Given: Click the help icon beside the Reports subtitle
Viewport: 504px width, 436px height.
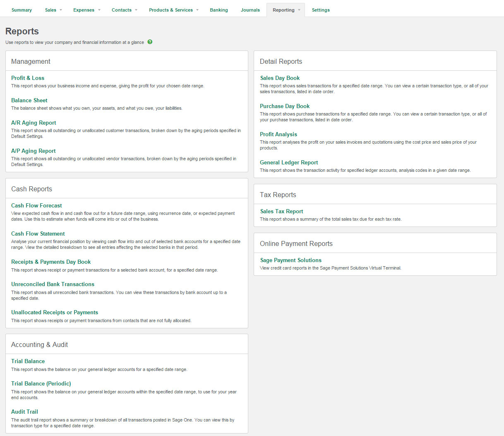Looking at the screenshot, I should 150,42.
